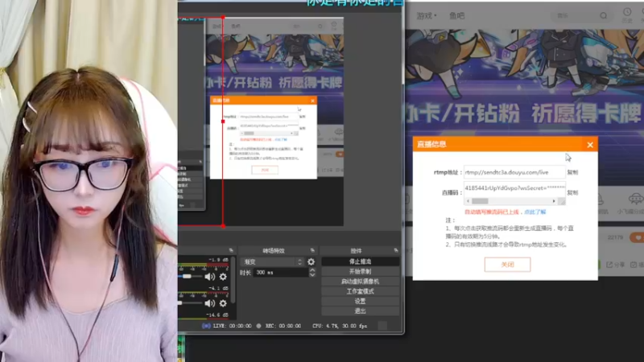This screenshot has height=362, width=644.
Task: Pop out the 控件 dock panel
Action: [396, 250]
